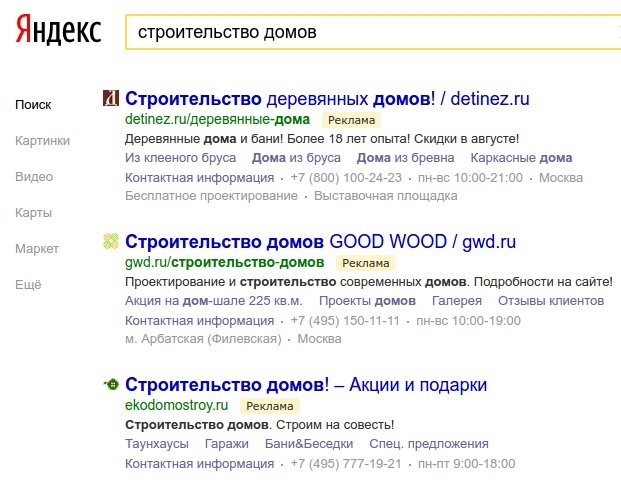
Task: Switch to the Картинки tab
Action: click(42, 141)
